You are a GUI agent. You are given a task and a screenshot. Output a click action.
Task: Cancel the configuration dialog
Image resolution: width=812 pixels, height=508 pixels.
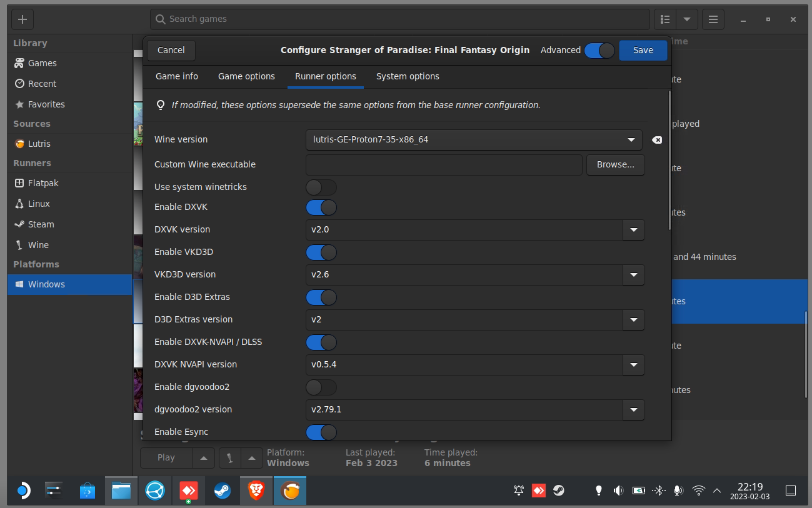[x=171, y=51]
